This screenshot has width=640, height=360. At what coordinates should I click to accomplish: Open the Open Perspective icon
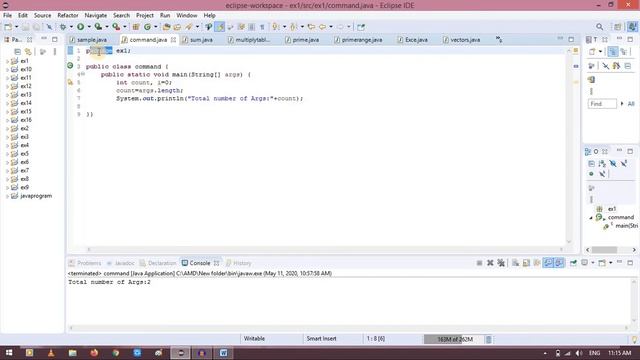[618, 27]
